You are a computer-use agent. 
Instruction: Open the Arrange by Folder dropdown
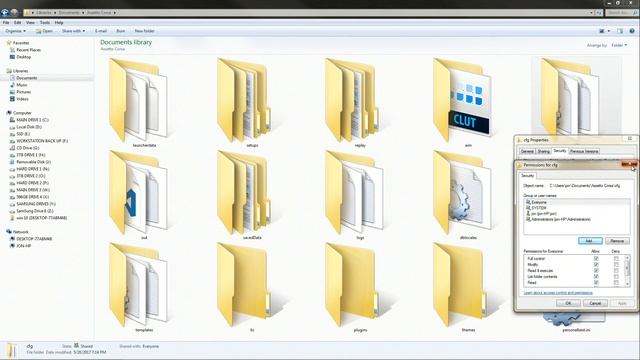[619, 45]
